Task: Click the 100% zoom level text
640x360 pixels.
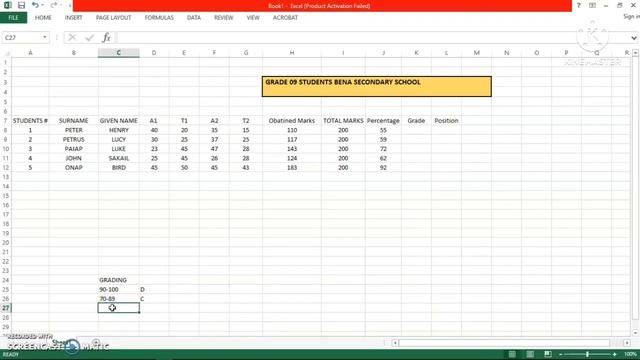Action: pyautogui.click(x=630, y=354)
